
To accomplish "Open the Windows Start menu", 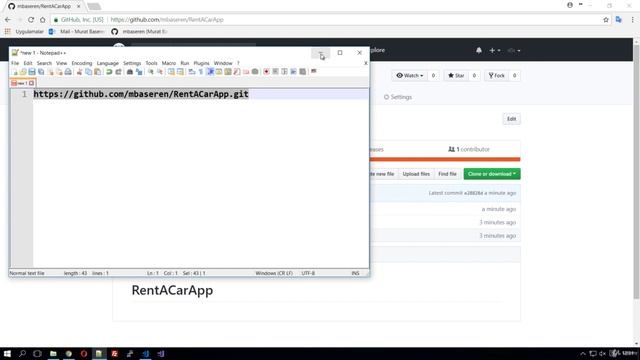I will [x=7, y=353].
